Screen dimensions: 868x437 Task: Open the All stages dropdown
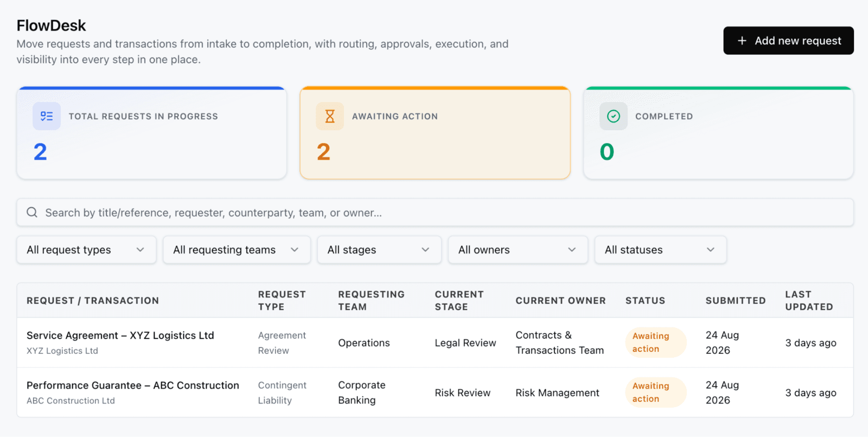coord(379,250)
